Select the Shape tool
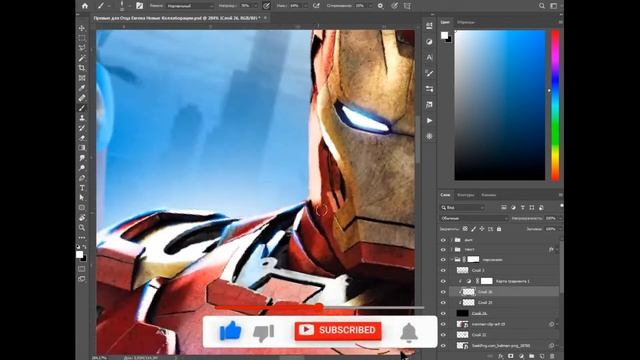The image size is (640, 360). click(82, 208)
